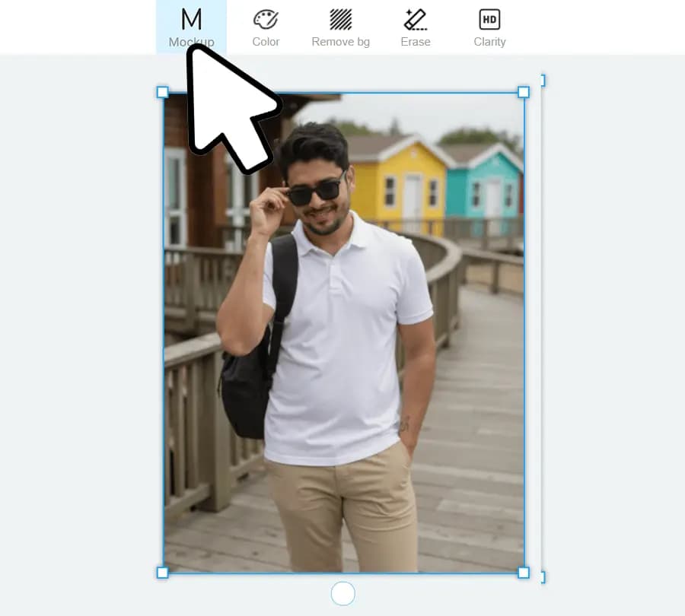The image size is (685, 616).
Task: Open the Color palette icon
Action: click(x=266, y=19)
